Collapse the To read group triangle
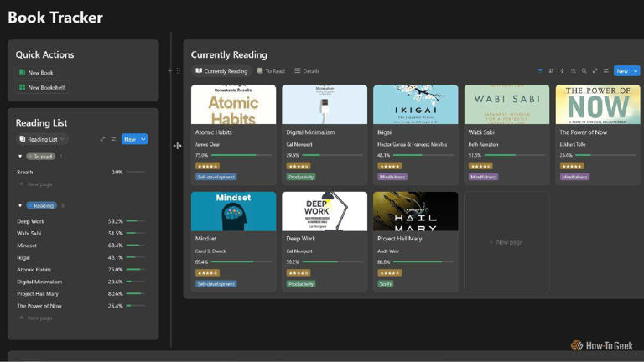The width and height of the screenshot is (644, 362). pyautogui.click(x=20, y=157)
